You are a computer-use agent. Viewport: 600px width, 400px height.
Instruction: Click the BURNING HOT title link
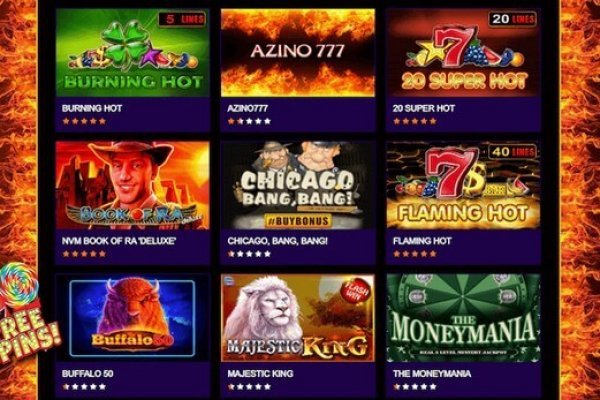tap(92, 108)
